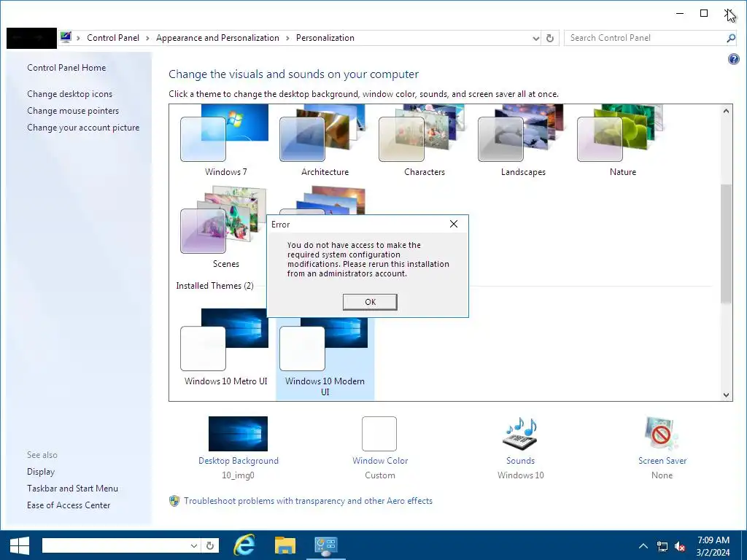Go to Control Panel Home

point(66,68)
